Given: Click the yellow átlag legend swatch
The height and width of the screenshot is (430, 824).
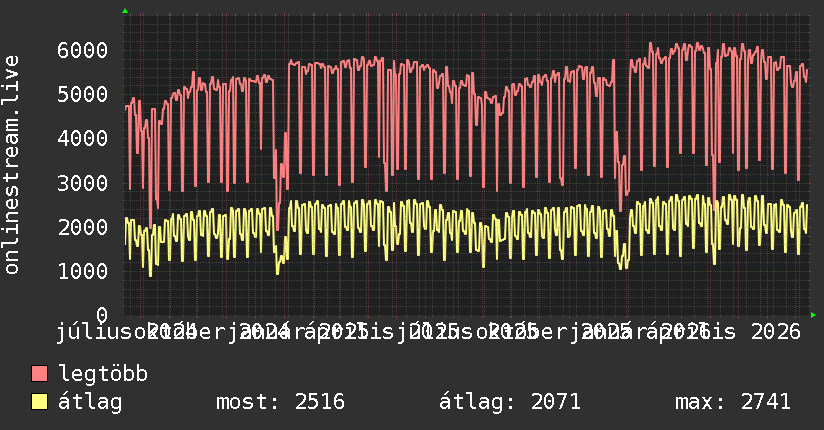Looking at the screenshot, I should pyautogui.click(x=39, y=401).
